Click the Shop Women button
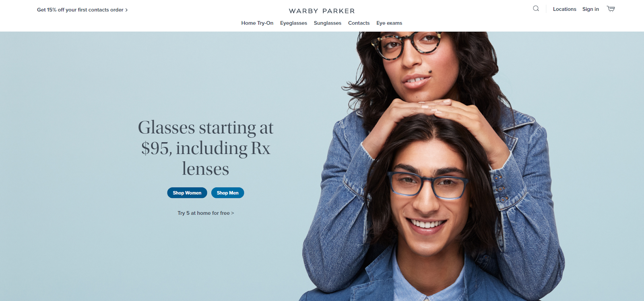Screen dimensions: 644x301 [x=187, y=193]
